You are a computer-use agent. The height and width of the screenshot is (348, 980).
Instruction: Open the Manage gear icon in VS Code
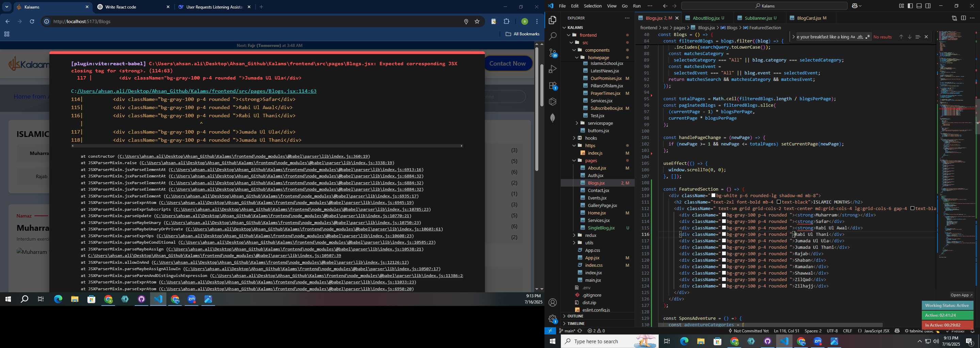(553, 319)
